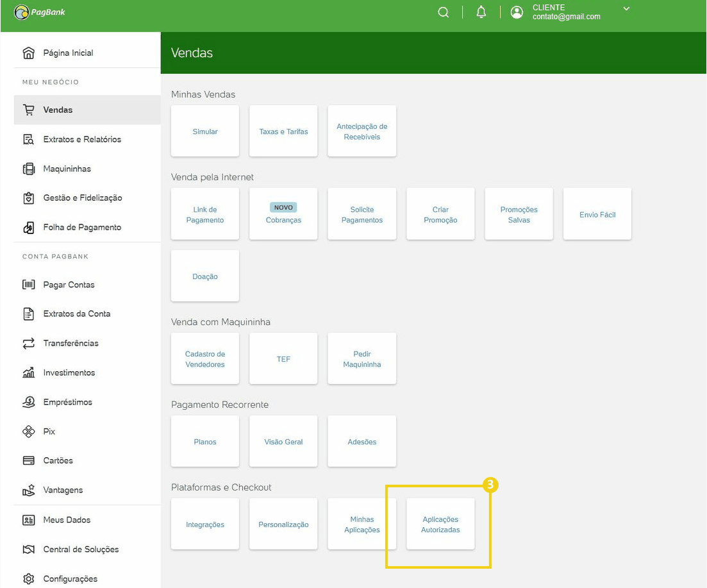Open the Promoções Salvas card
This screenshot has width=707, height=588.
click(519, 214)
